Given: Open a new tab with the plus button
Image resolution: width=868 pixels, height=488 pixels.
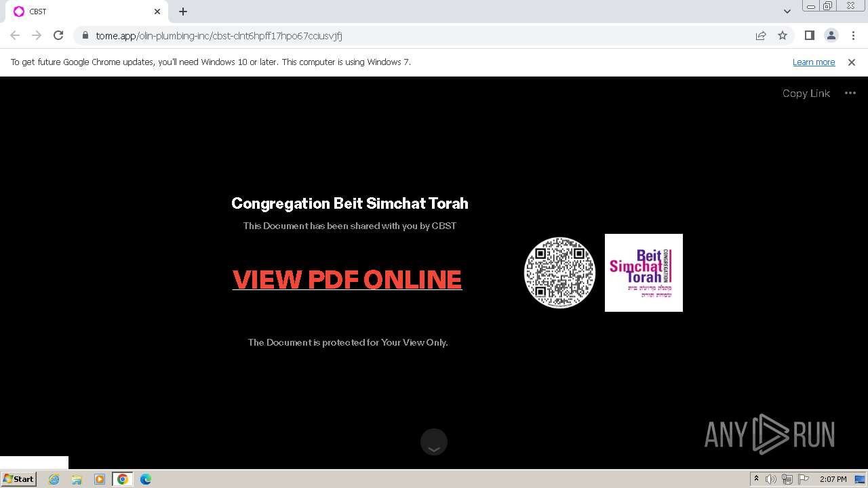Looking at the screenshot, I should tap(183, 12).
